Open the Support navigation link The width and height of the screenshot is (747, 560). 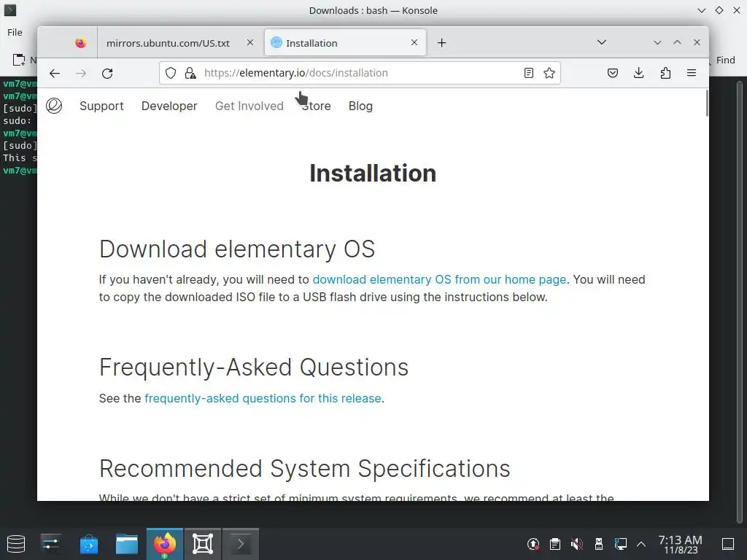tap(101, 106)
